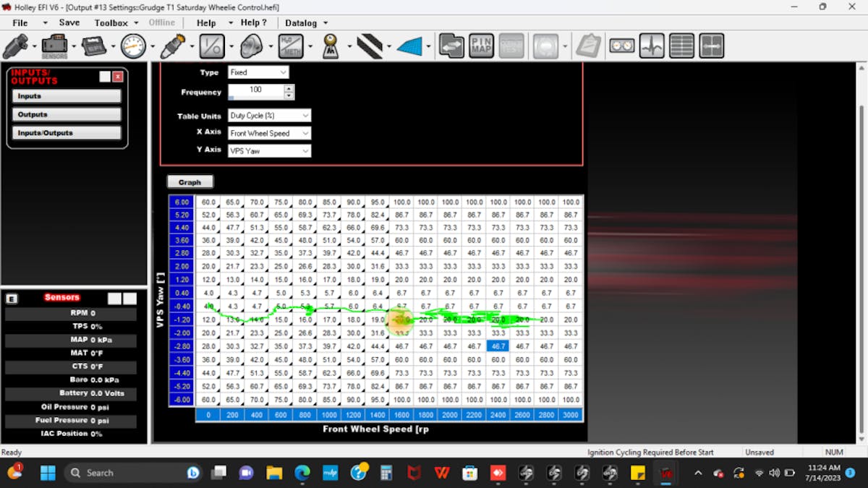Click the Frequency value stepper arrows

click(290, 91)
